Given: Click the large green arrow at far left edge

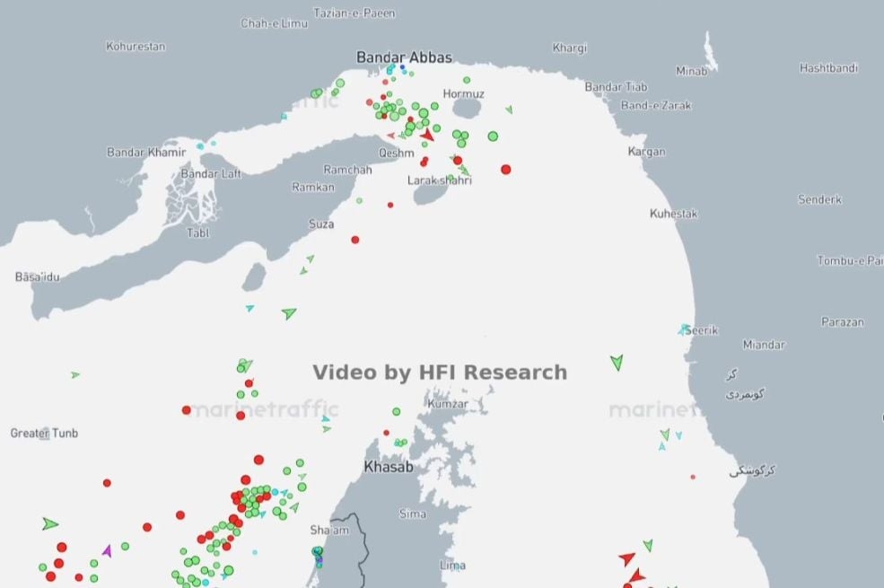Looking at the screenshot, I should coord(50,523).
